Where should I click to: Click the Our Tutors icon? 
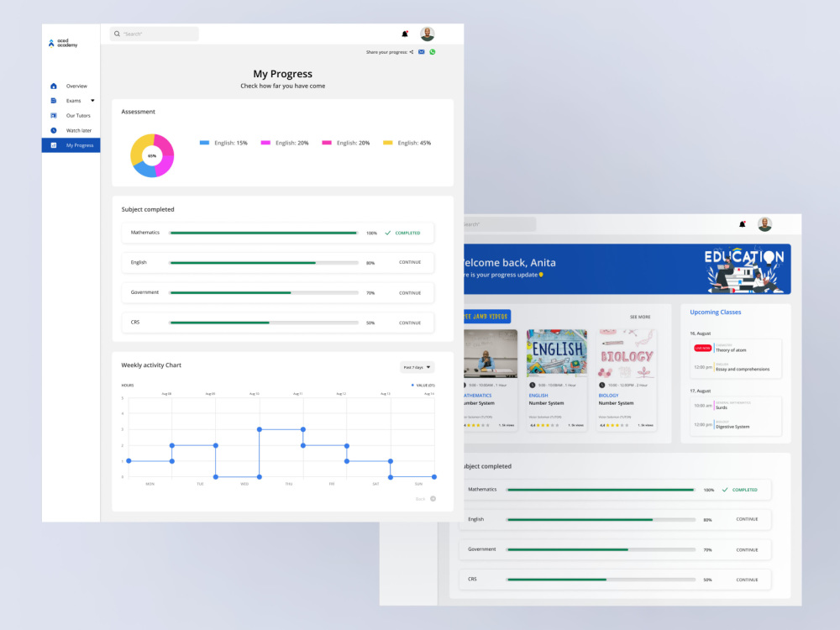(x=54, y=116)
